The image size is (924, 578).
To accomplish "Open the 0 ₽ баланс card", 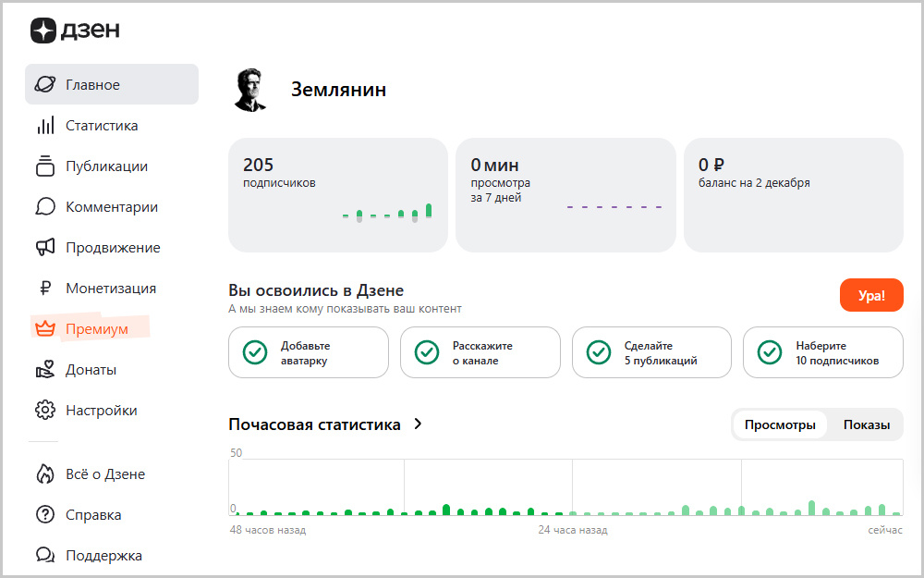I will 793,195.
